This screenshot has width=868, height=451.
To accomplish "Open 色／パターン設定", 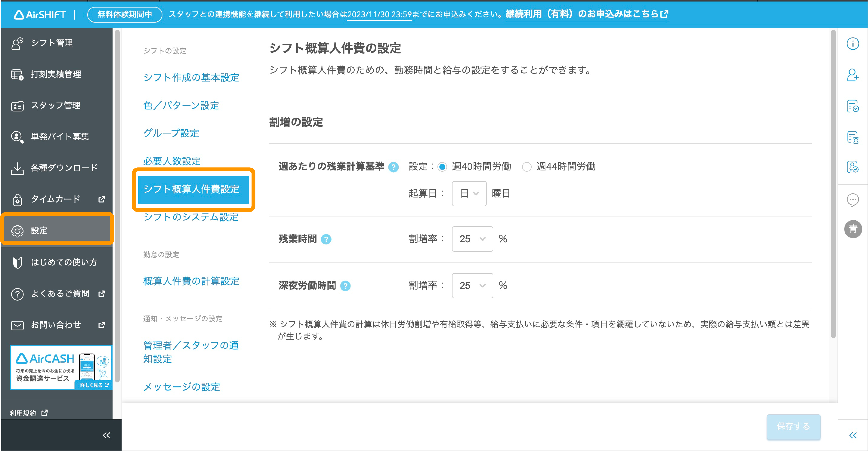I will 181,105.
